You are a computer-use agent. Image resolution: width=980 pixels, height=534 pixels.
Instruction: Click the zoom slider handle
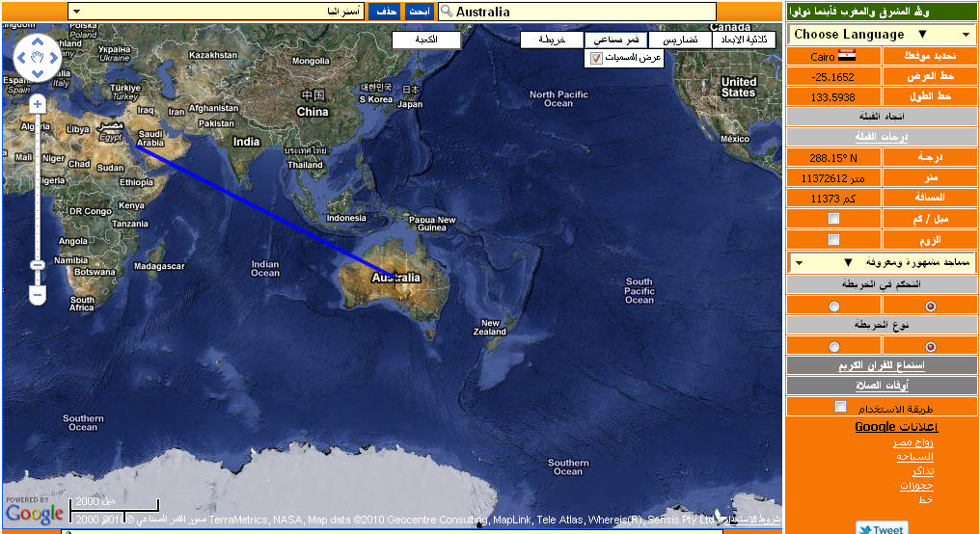[x=38, y=264]
